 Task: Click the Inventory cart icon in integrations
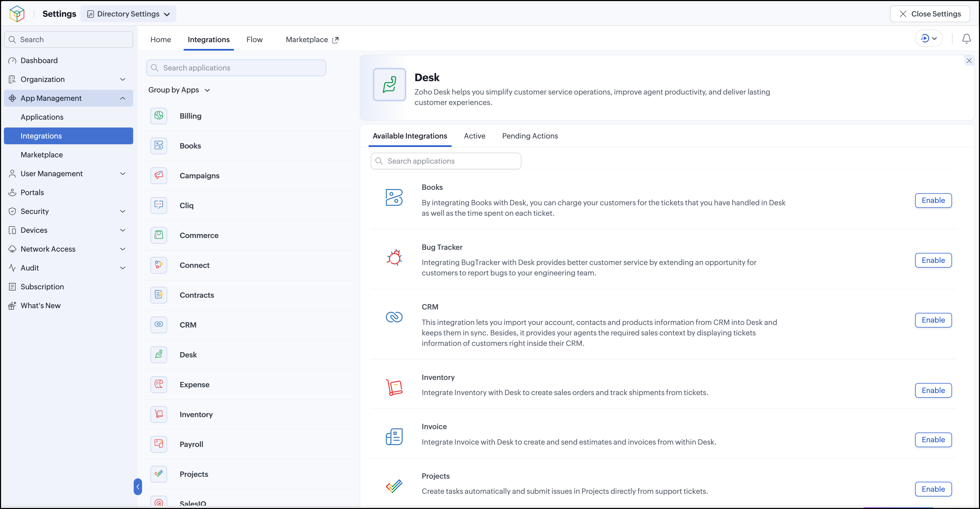click(394, 388)
